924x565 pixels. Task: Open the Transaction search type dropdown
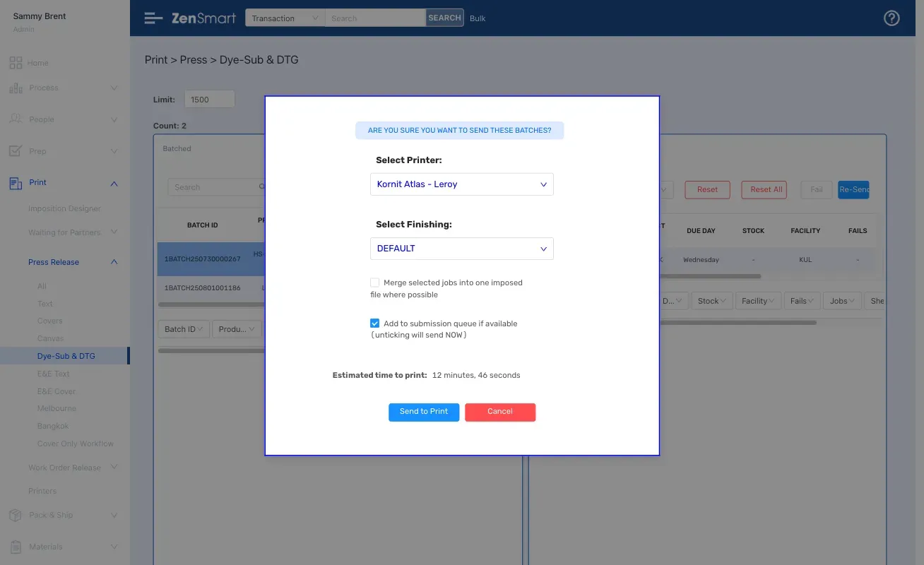tap(285, 18)
